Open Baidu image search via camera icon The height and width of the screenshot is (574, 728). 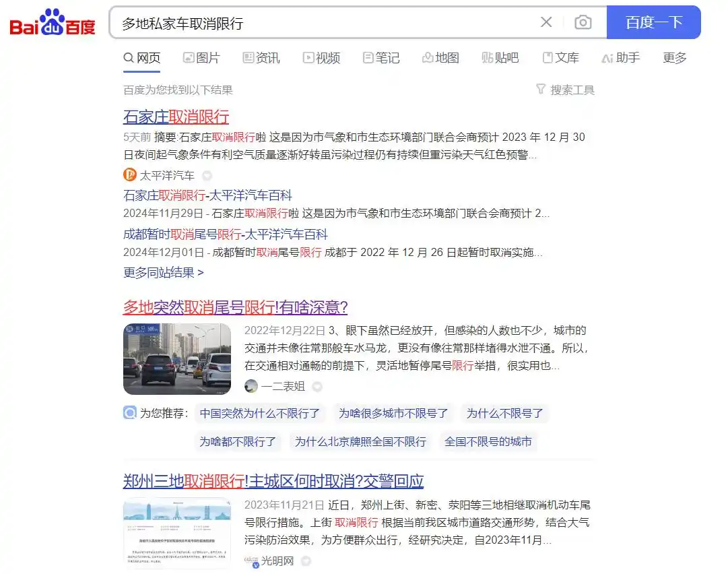(x=583, y=22)
